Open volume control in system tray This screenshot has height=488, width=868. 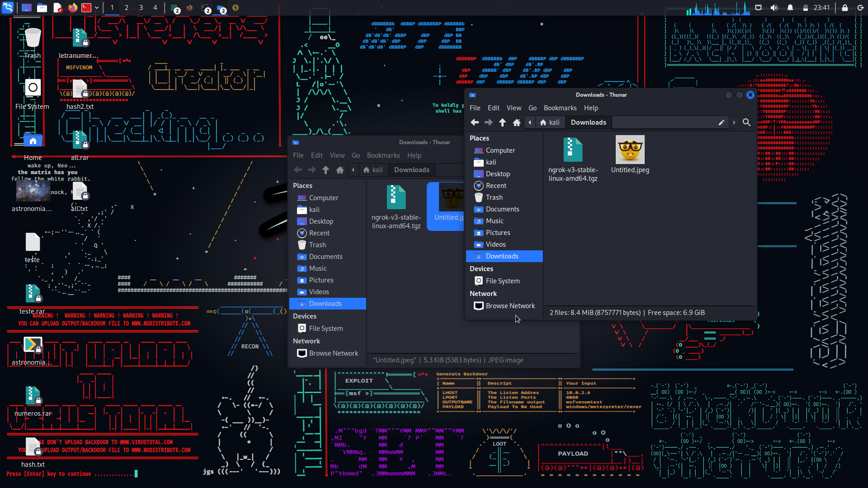[774, 8]
